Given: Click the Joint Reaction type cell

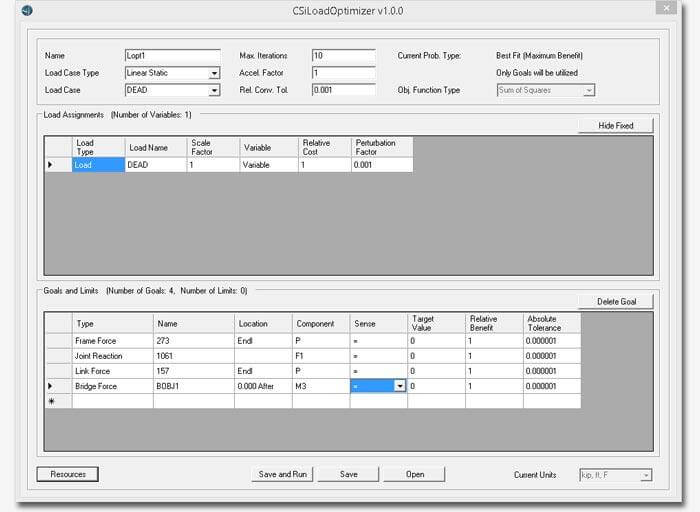Looking at the screenshot, I should pyautogui.click(x=112, y=356).
